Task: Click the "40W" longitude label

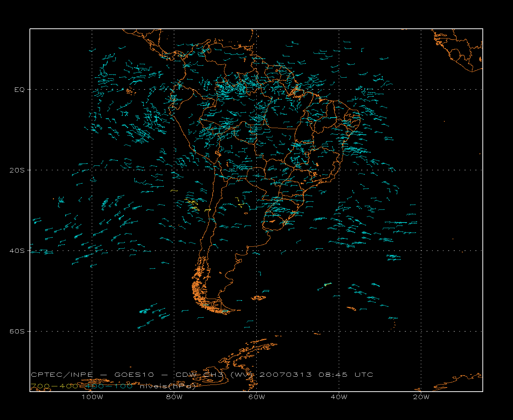Action: (339, 397)
